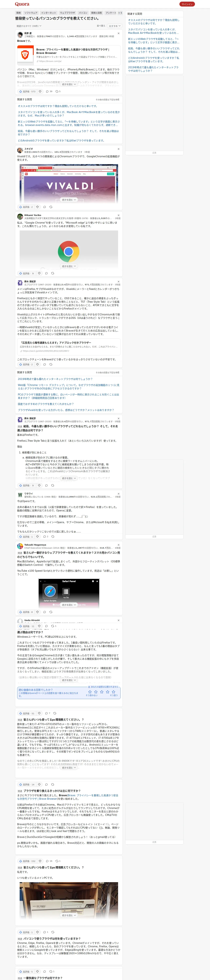
Task: Open the 7 comments on the 51-upvote answer
Action: (48, 713)
